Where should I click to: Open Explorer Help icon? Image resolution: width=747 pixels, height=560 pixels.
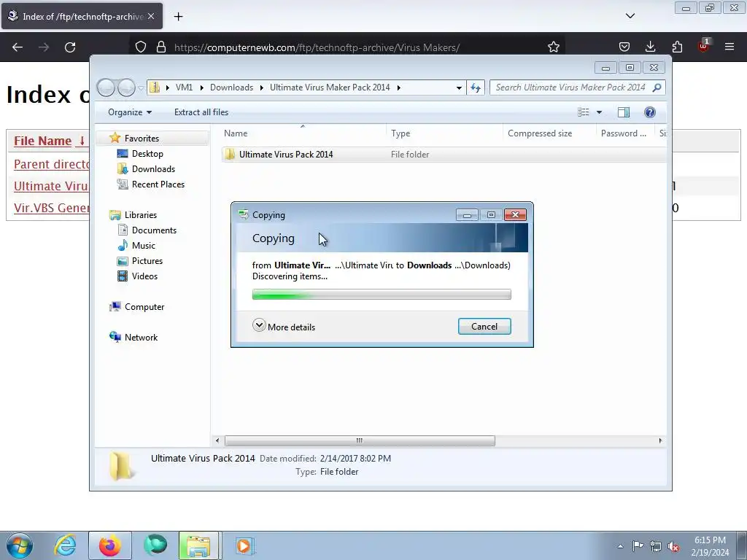pyautogui.click(x=650, y=112)
